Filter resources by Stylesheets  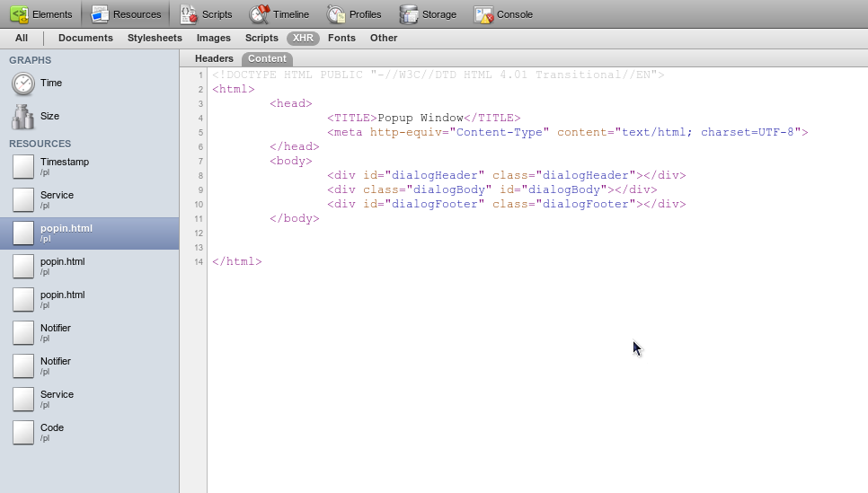click(x=155, y=39)
